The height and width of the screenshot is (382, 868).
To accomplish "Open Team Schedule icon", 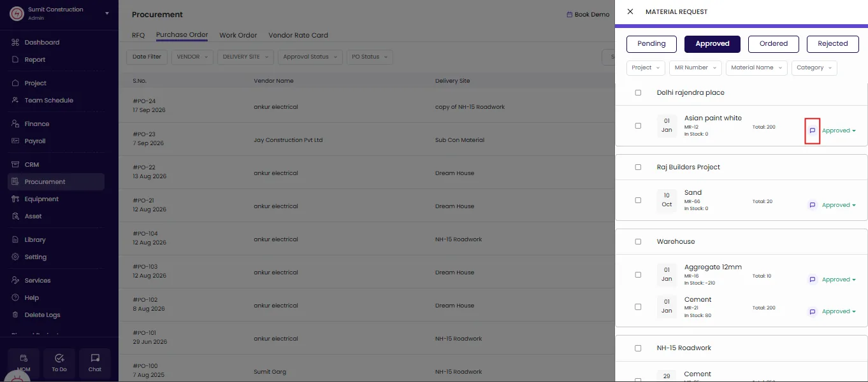I will coord(16,101).
